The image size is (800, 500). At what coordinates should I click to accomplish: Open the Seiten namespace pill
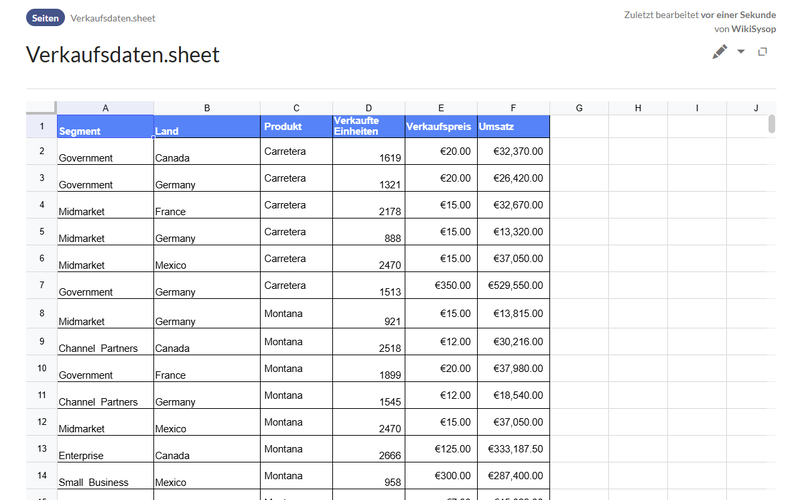(x=45, y=18)
